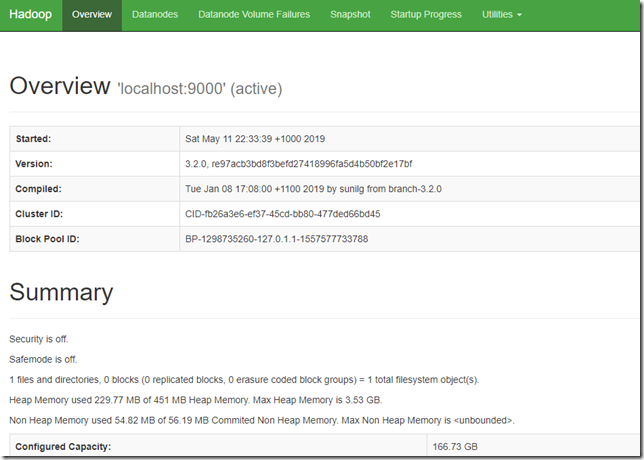Click the Summary heading
Screen dimensions: 644x460
(x=61, y=292)
